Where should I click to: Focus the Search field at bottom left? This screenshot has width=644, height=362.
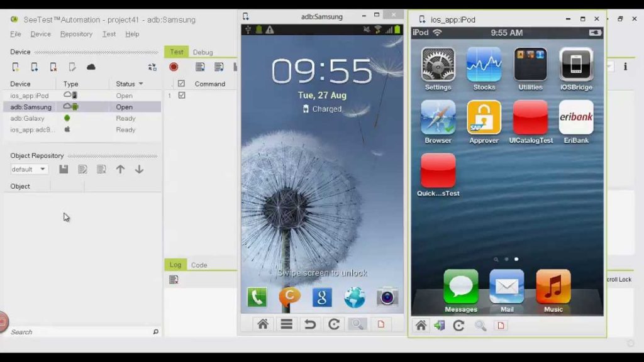(81, 332)
